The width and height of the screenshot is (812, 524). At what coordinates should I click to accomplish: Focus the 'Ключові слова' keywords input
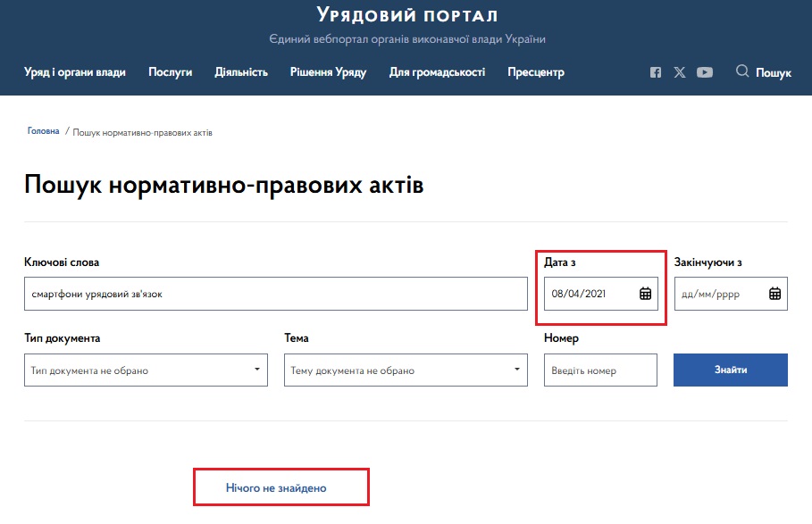click(276, 294)
